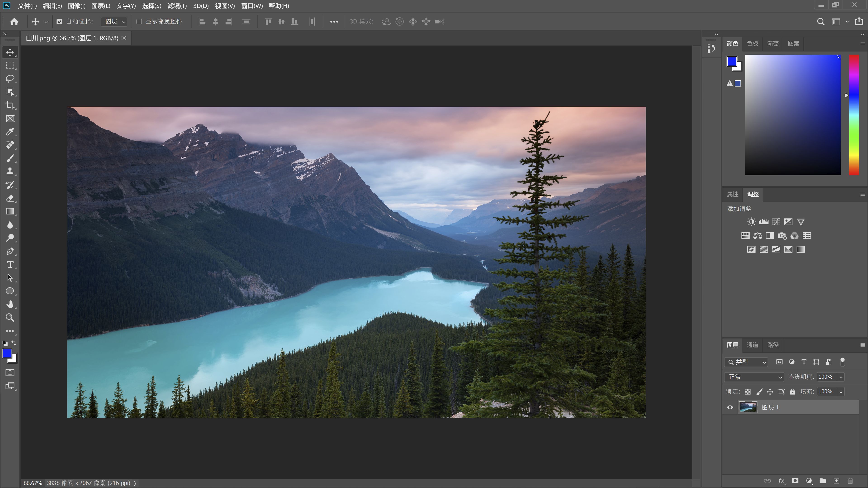Image resolution: width=868 pixels, height=488 pixels.
Task: Open the 滤镜(T) menu
Action: (177, 6)
